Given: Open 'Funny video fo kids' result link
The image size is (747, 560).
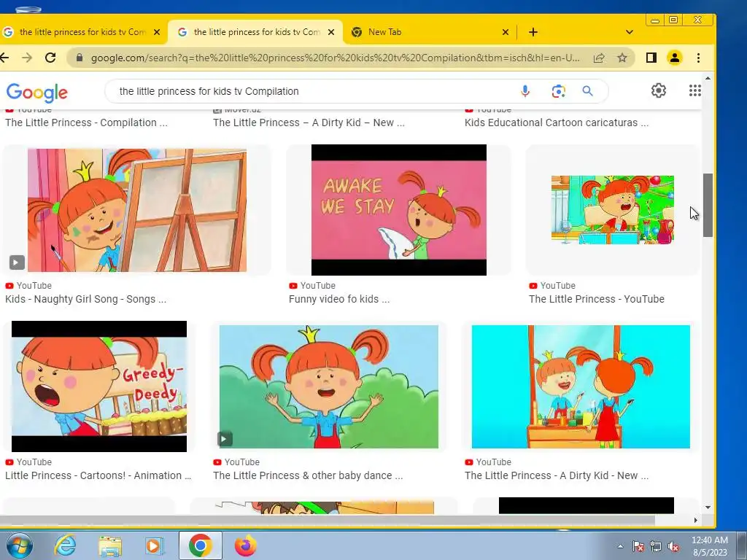Looking at the screenshot, I should click(339, 299).
